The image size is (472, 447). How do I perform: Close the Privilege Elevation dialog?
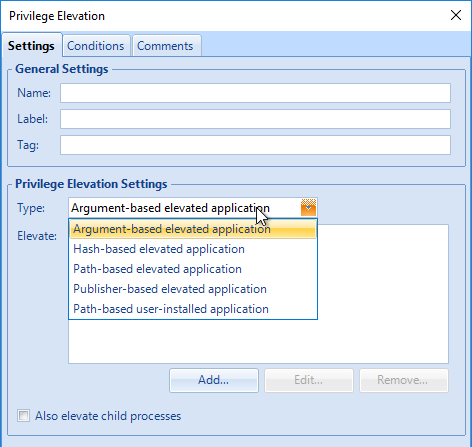(456, 15)
